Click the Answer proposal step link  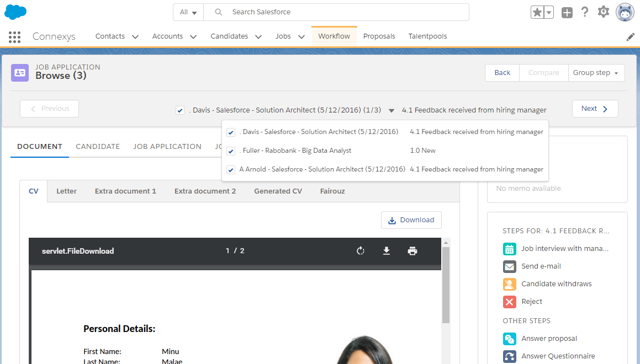(549, 338)
